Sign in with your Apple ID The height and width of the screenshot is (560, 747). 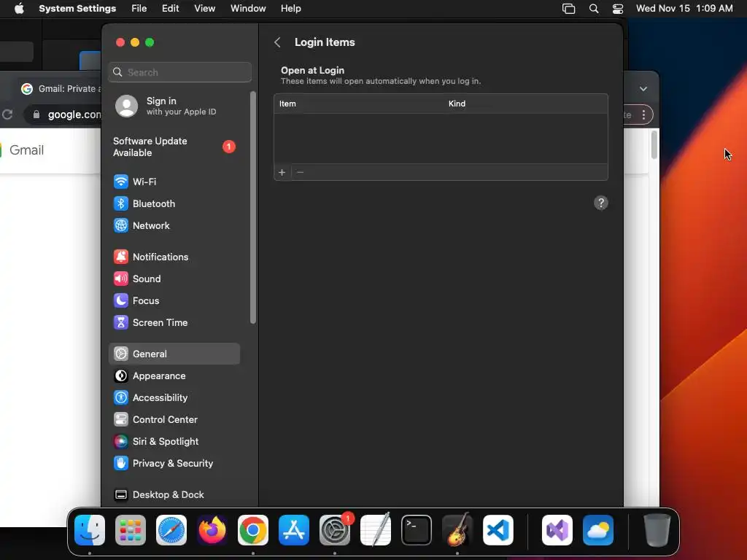174,106
